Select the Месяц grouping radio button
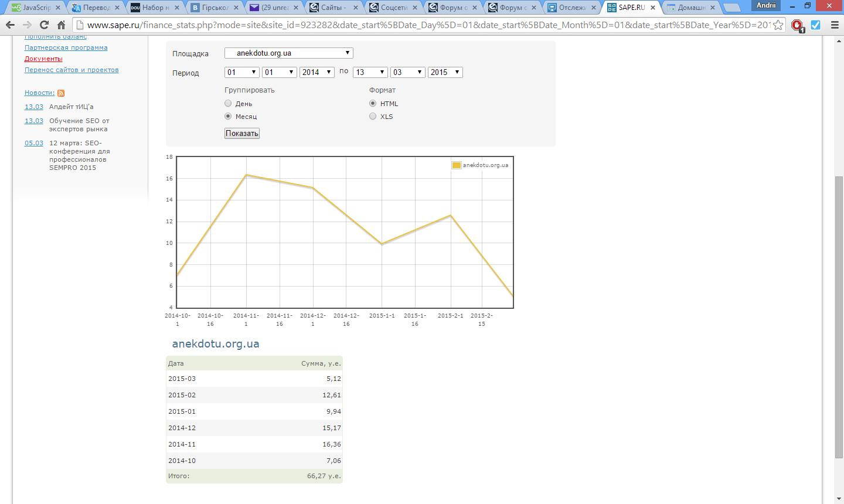Viewport: 844px width, 504px height. (x=228, y=117)
